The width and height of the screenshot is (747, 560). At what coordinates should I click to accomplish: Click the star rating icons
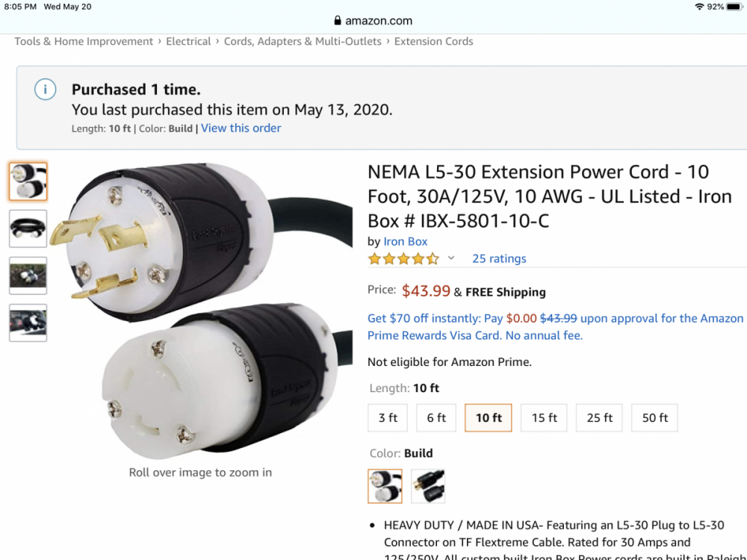403,258
